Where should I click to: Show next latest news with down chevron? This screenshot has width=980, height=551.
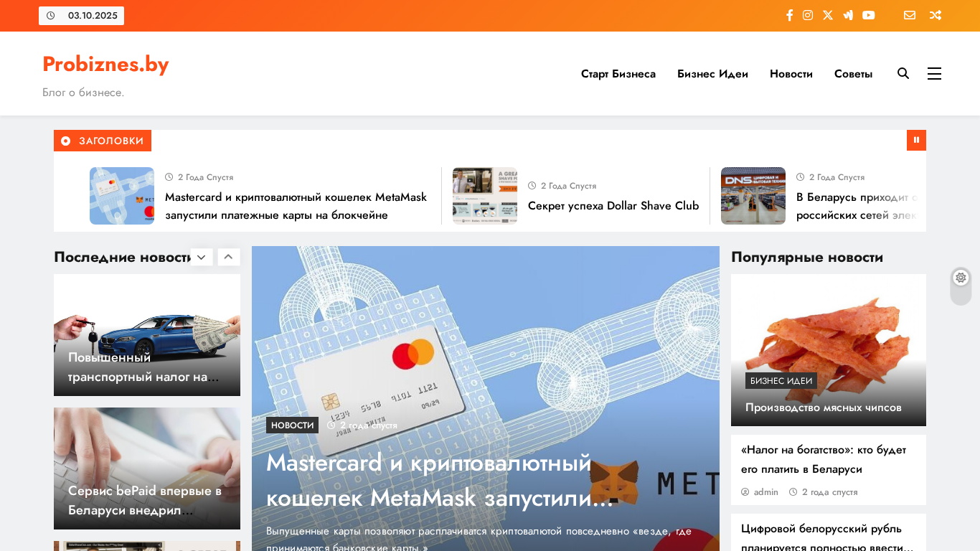click(202, 257)
